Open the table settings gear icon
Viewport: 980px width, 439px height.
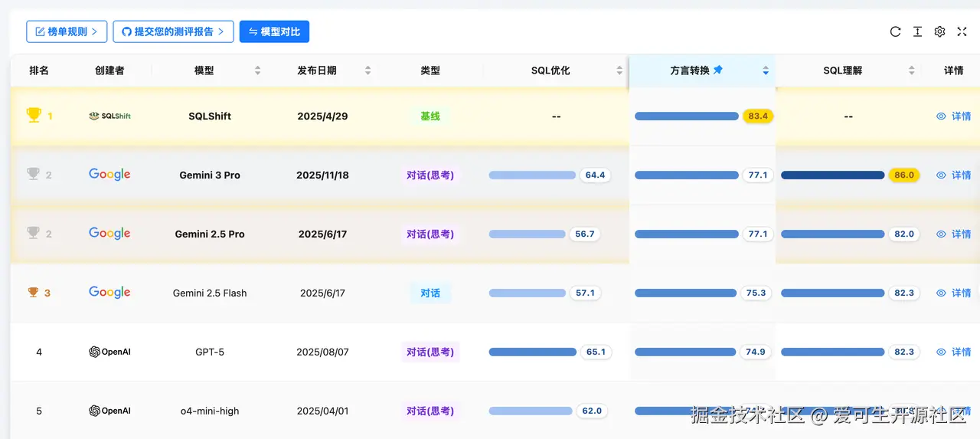(x=939, y=31)
